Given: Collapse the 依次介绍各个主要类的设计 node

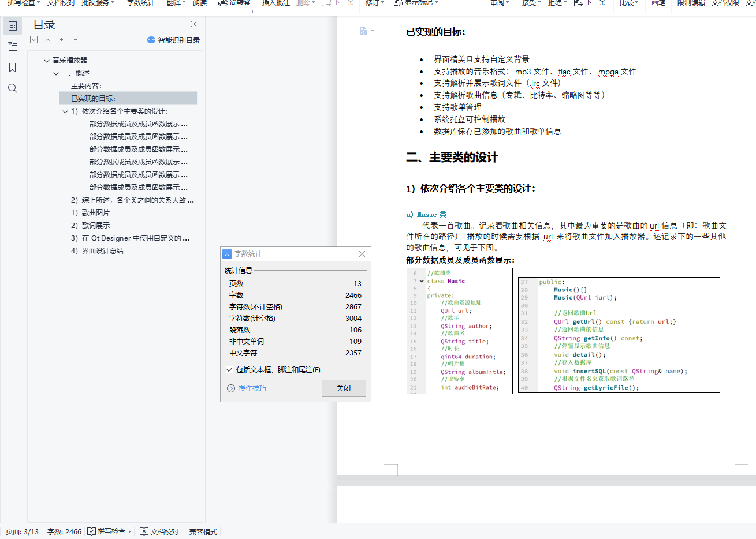Looking at the screenshot, I should pos(65,111).
